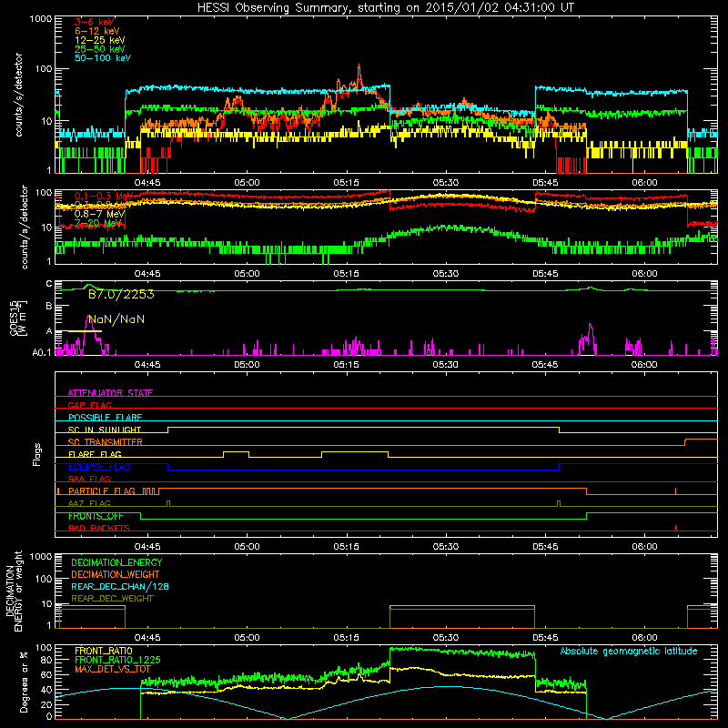Click the A0.1 tick label on GOES axis
The image size is (728, 728).
(42, 352)
